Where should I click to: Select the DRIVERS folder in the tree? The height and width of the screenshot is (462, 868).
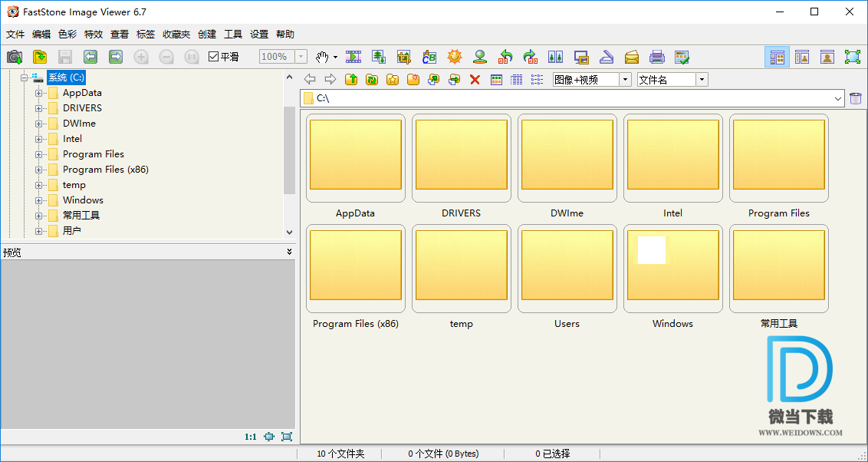pos(82,108)
